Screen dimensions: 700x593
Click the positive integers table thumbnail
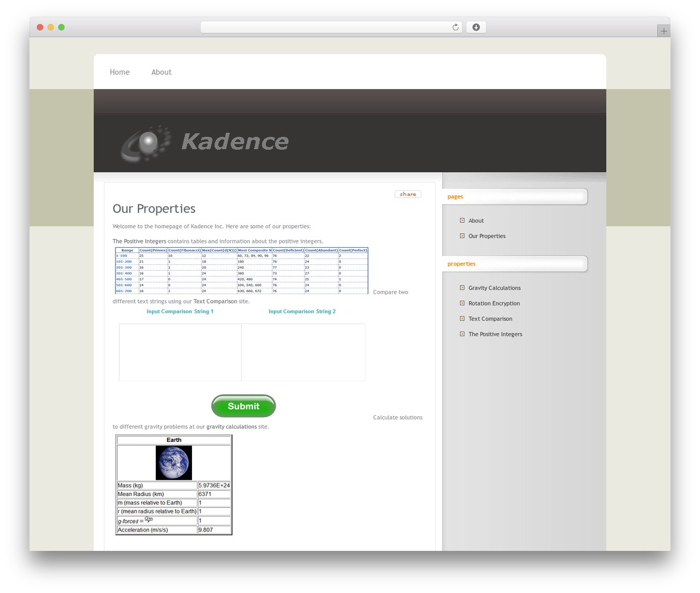(242, 271)
